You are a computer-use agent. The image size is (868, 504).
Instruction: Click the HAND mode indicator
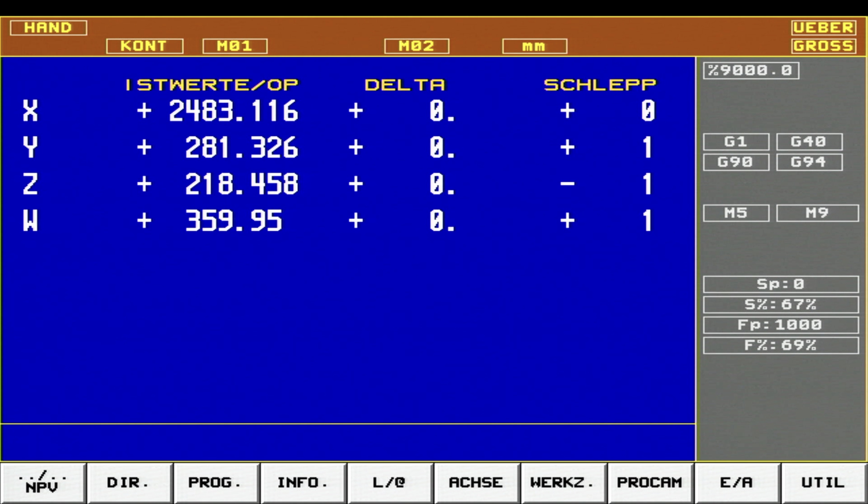[48, 28]
